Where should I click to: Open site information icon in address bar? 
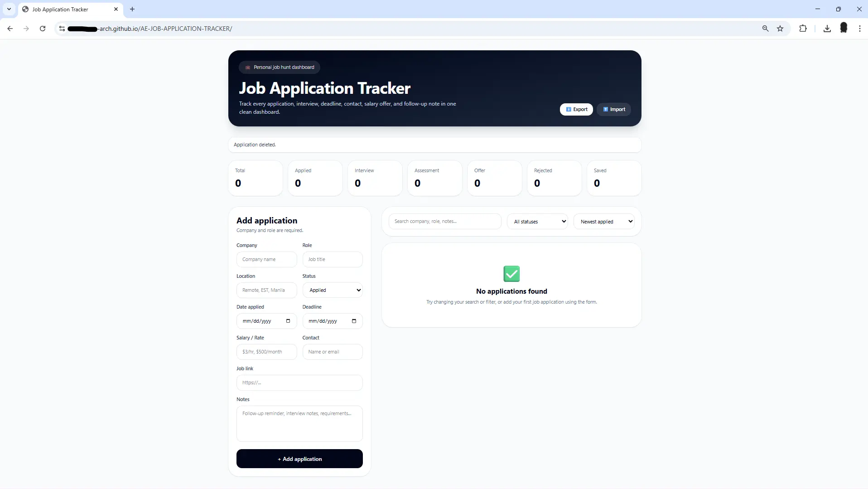pos(62,29)
